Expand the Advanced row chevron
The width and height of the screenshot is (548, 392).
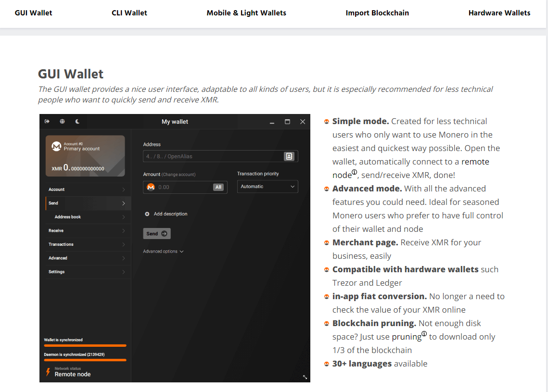pyautogui.click(x=124, y=258)
